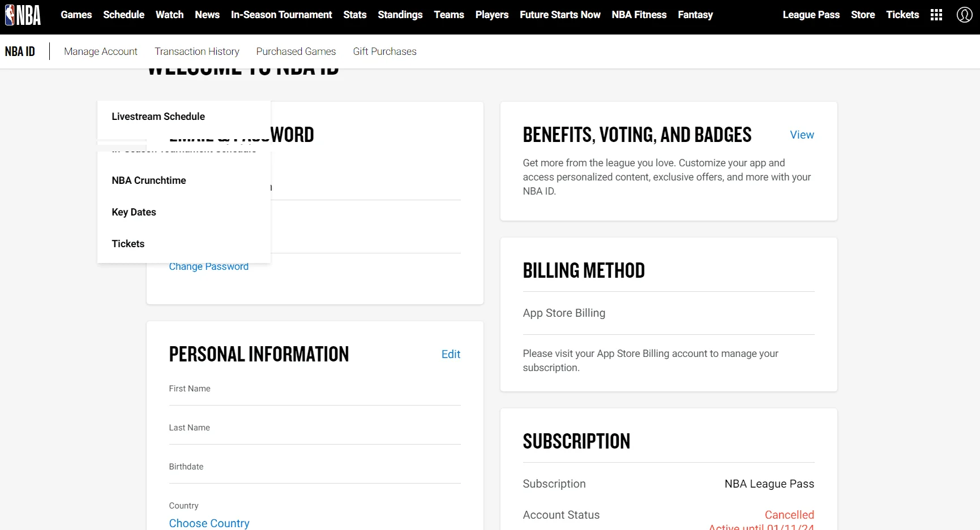
Task: Switch to Purchased Games tab
Action: [296, 51]
